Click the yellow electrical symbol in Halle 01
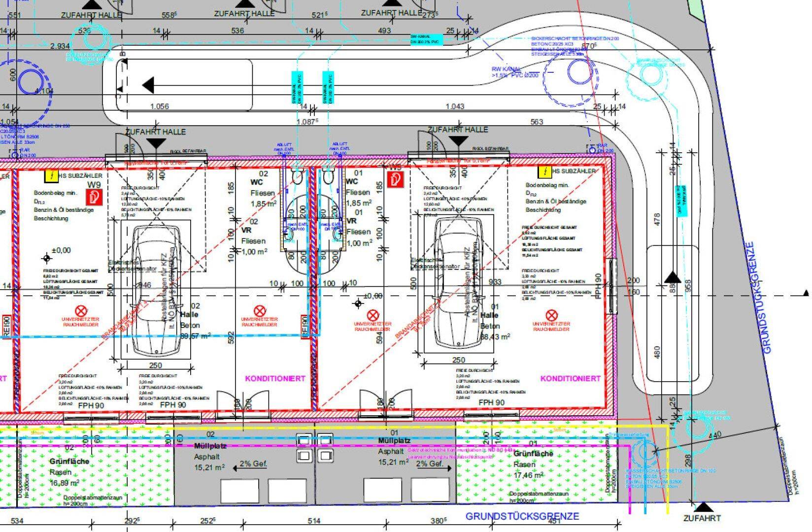Viewport: 812px width, 532px height. point(545,172)
